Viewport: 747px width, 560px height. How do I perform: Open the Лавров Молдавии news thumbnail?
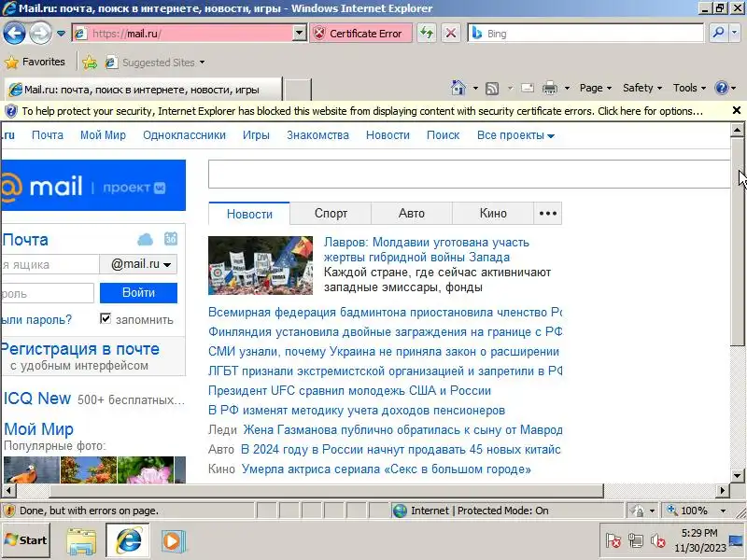(x=261, y=265)
